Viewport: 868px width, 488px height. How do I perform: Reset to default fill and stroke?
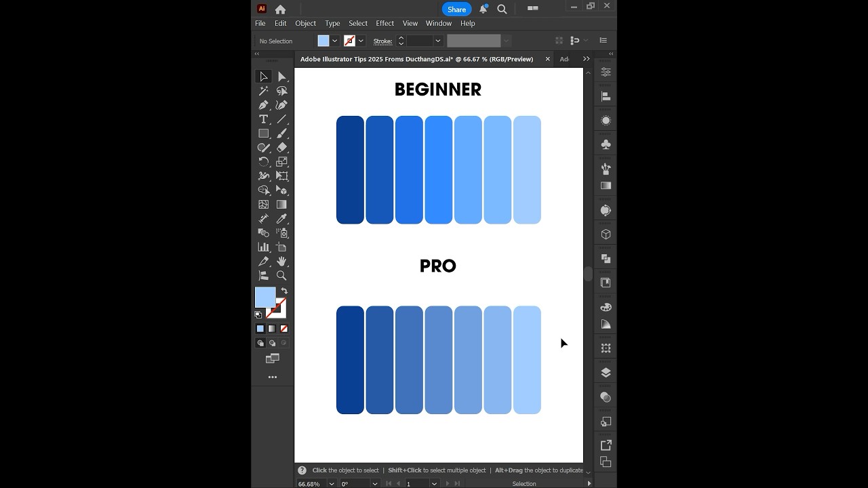click(258, 315)
